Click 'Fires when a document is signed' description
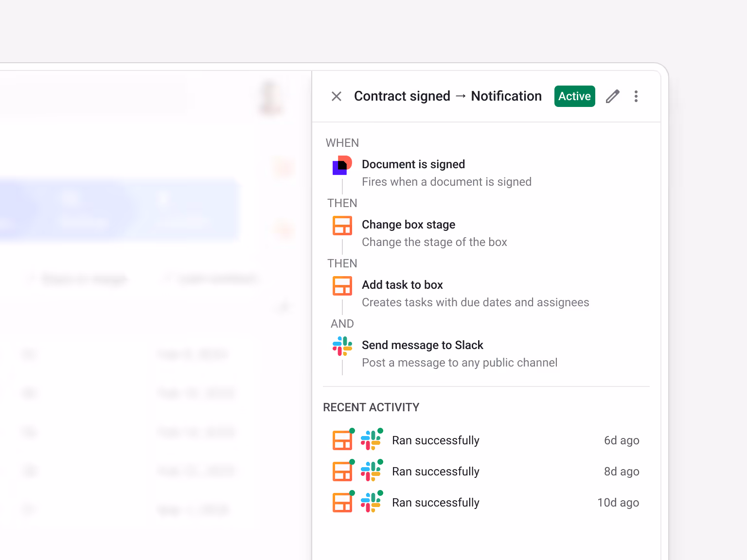 pyautogui.click(x=447, y=182)
